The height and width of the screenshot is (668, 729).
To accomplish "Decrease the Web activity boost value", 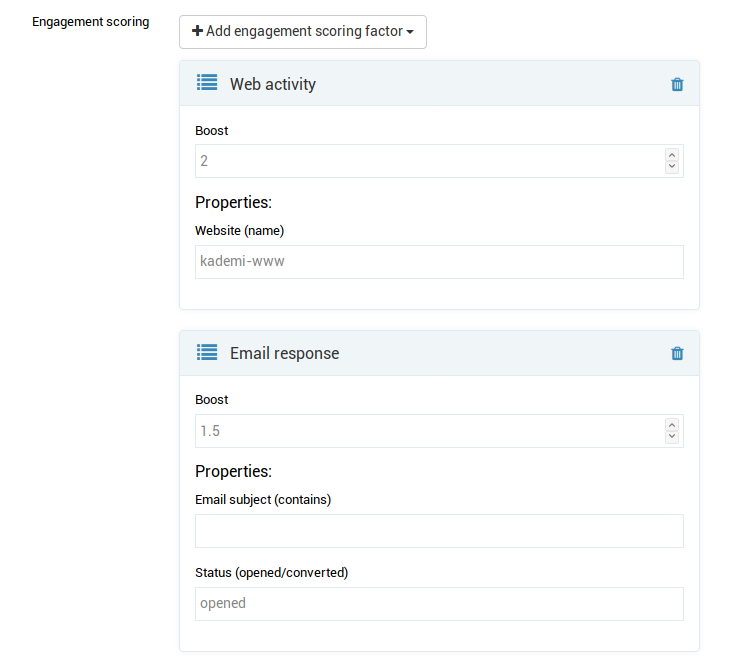I will pyautogui.click(x=672, y=167).
